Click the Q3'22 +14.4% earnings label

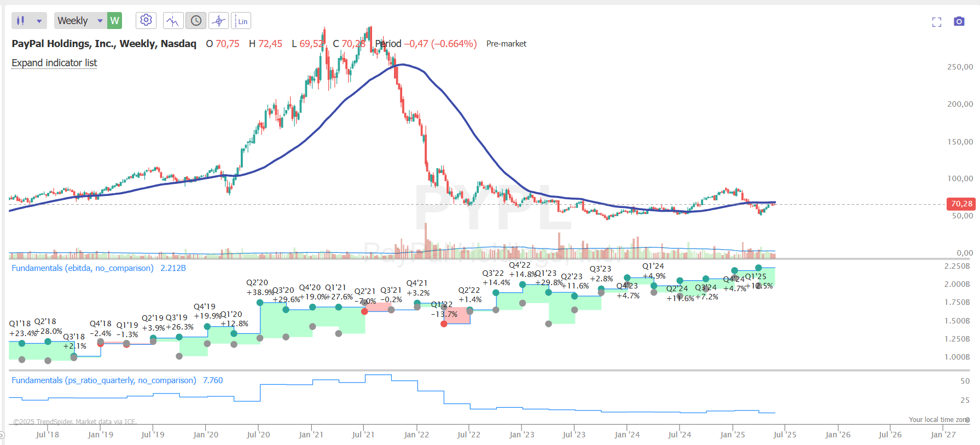coord(496,278)
